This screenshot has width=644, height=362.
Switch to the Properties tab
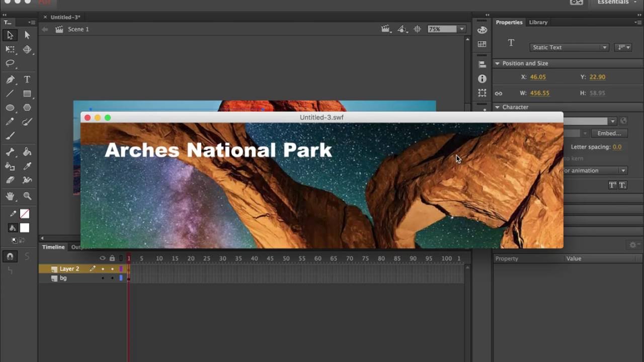tap(509, 22)
